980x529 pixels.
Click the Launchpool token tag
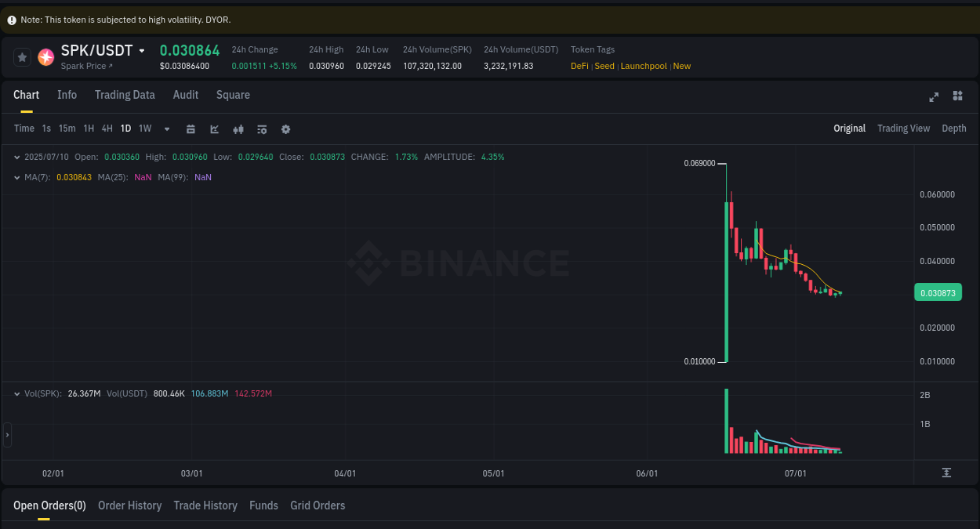click(x=644, y=66)
